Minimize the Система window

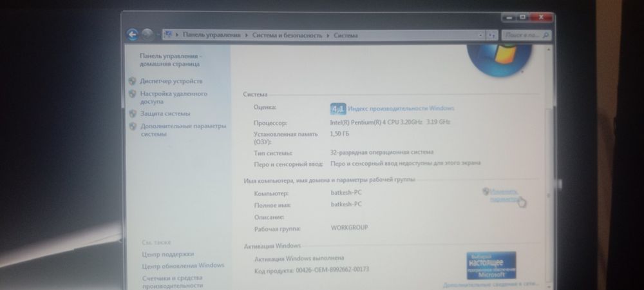pyautogui.click(x=509, y=17)
